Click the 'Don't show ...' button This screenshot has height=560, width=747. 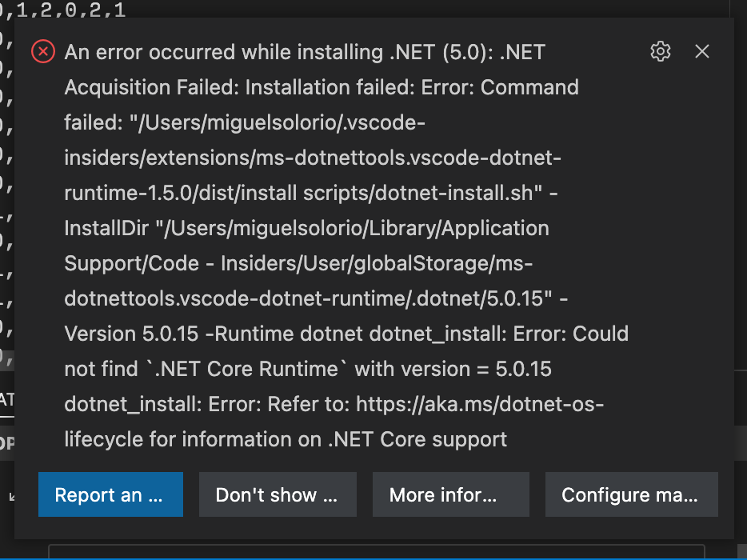278,494
